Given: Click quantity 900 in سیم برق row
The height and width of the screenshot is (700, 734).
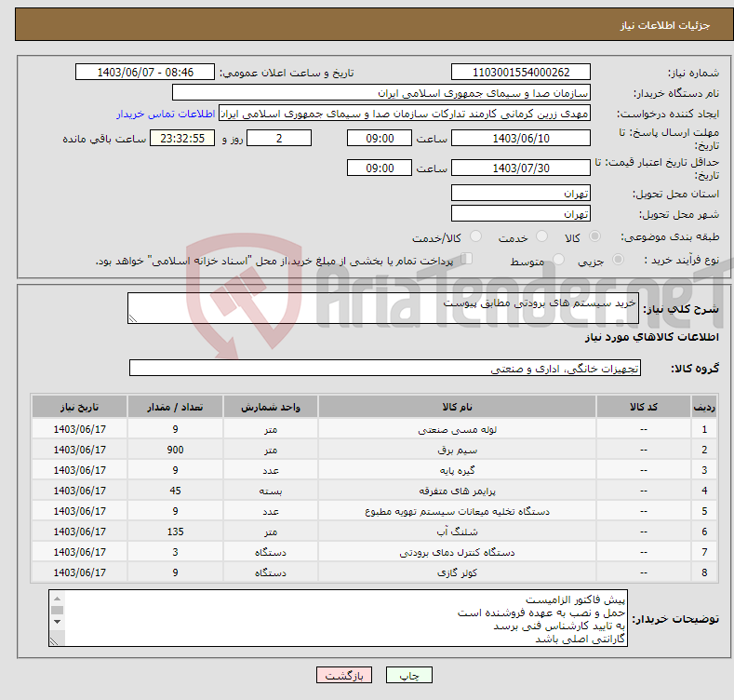Looking at the screenshot, I should pos(175,450).
